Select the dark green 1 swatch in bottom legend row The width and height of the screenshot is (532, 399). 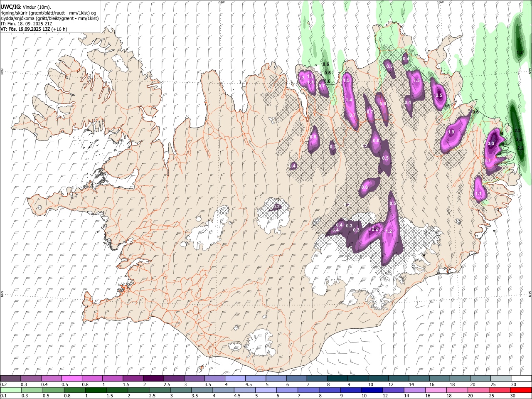(x=96, y=390)
